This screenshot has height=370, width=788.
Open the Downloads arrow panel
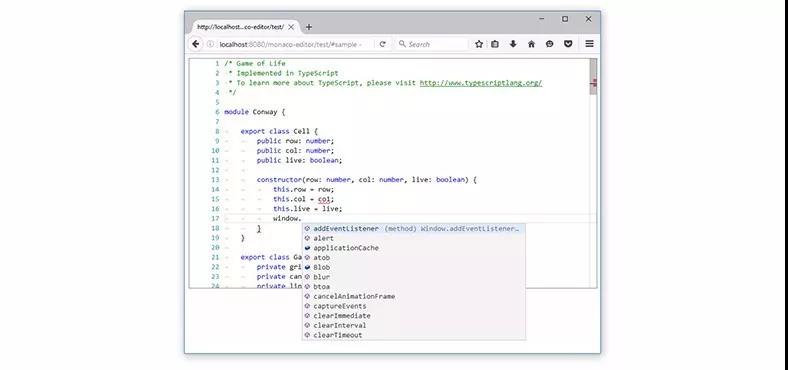[513, 44]
